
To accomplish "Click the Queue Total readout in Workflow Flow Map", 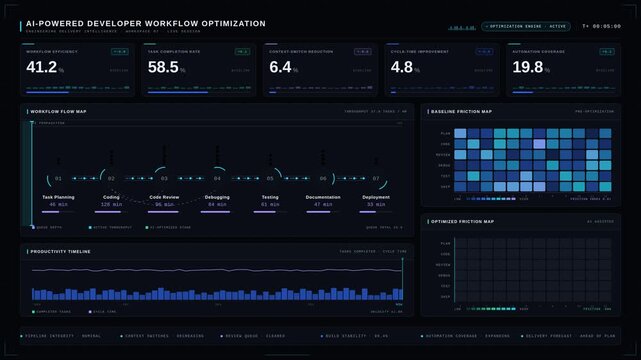I will (384, 227).
